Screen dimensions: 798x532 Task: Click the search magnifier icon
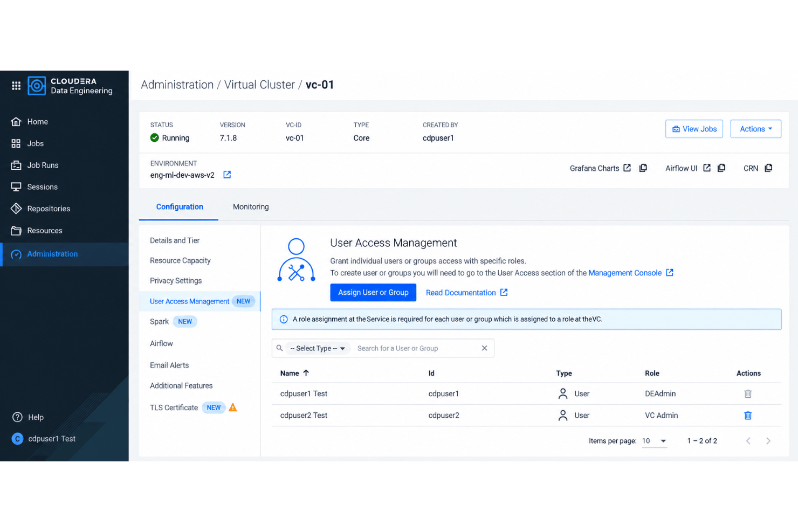(x=279, y=348)
